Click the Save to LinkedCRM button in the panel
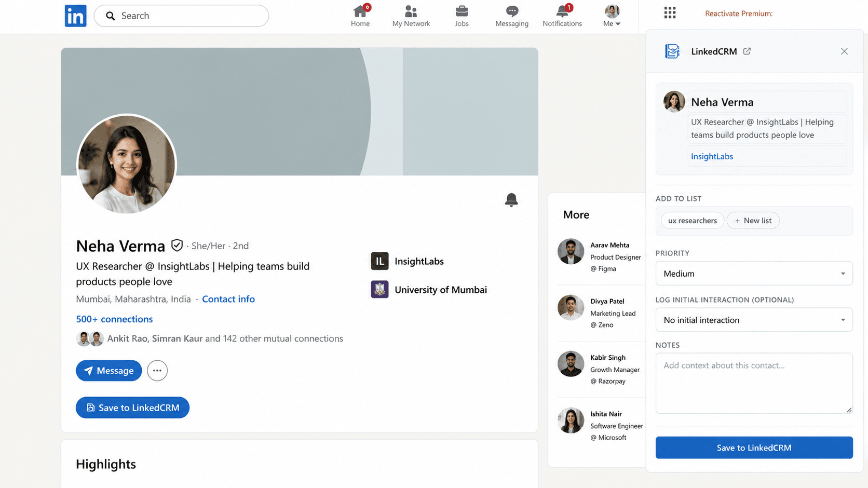 coord(754,448)
